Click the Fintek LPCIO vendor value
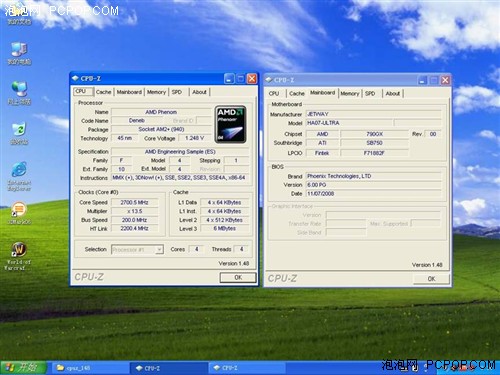The height and width of the screenshot is (375, 500). pyautogui.click(x=322, y=153)
